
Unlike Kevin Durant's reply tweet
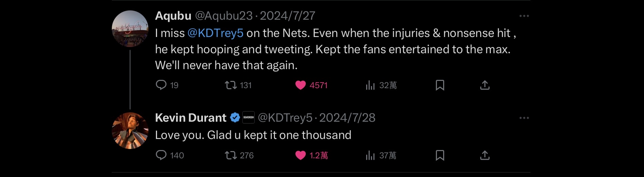(x=301, y=155)
